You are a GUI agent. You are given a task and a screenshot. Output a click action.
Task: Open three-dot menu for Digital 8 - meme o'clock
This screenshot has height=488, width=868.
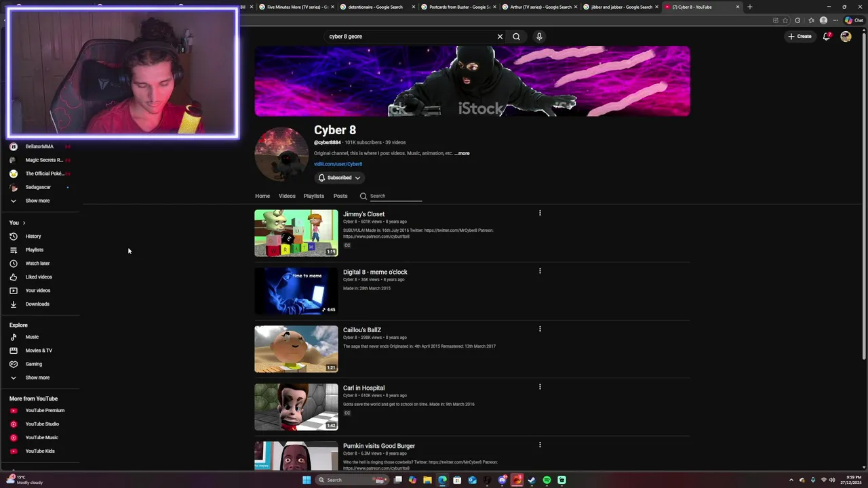click(x=540, y=271)
